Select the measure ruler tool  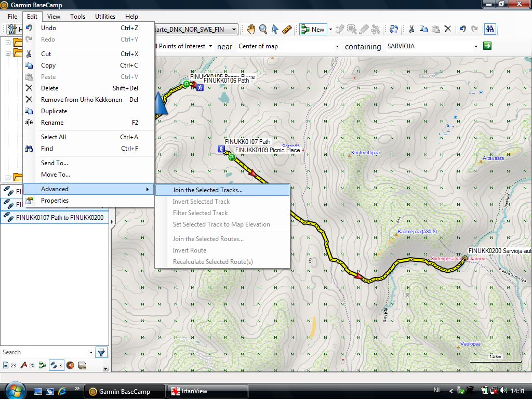287,30
